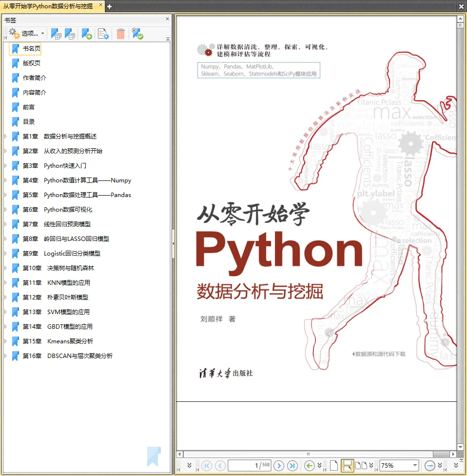This screenshot has height=476, width=467.
Task: Collapse the bookmark toolbar with the small up arrow
Action: (x=168, y=39)
